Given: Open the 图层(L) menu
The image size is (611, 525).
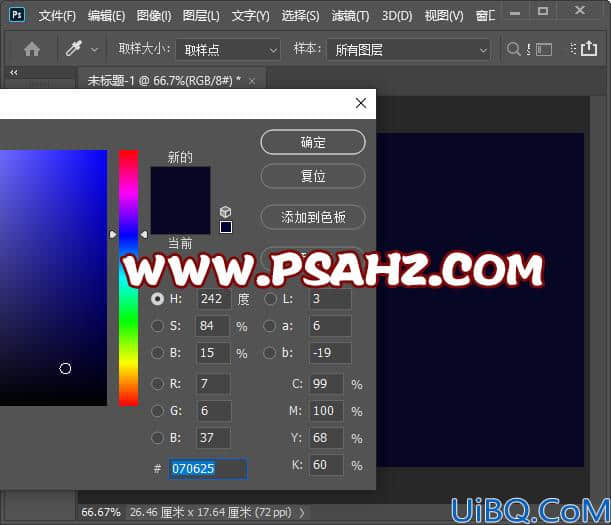Looking at the screenshot, I should [x=201, y=16].
